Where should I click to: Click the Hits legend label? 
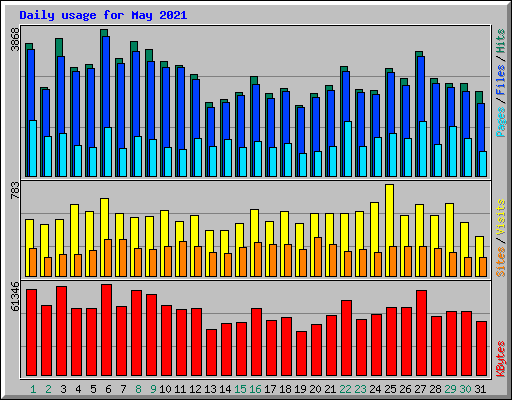tap(501, 41)
